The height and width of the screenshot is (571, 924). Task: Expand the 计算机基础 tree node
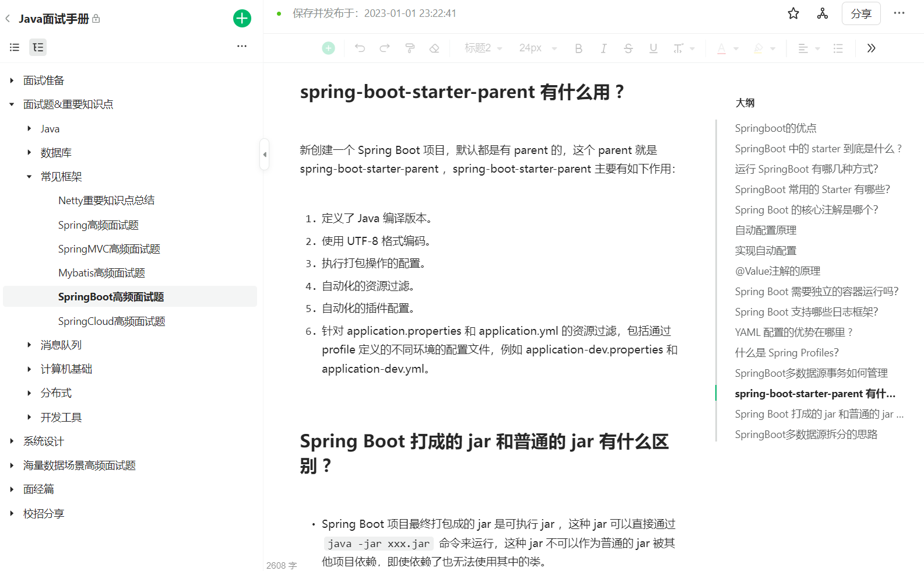29,369
